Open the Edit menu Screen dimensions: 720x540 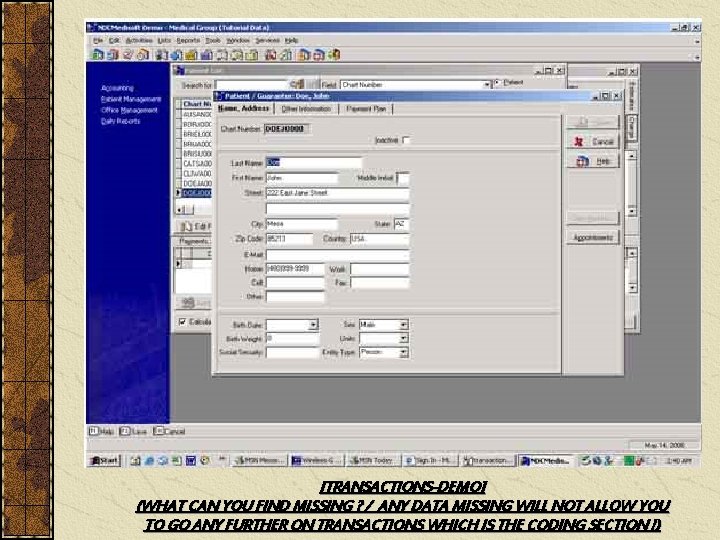coord(114,40)
